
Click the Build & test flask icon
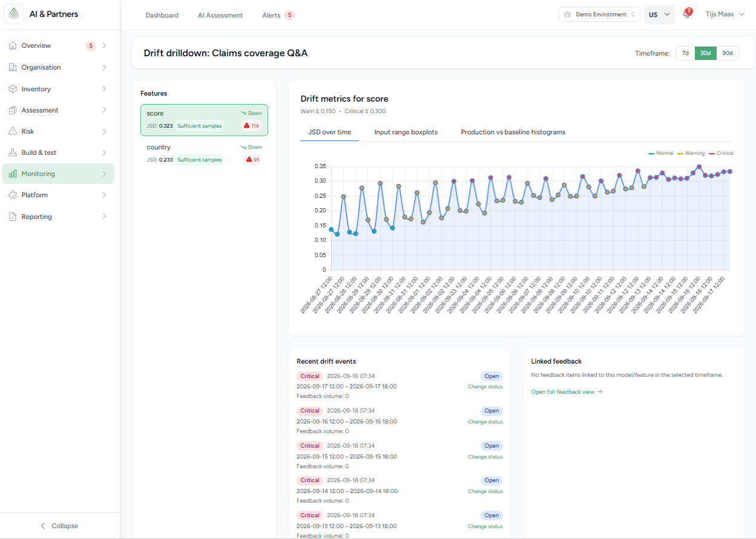click(13, 152)
